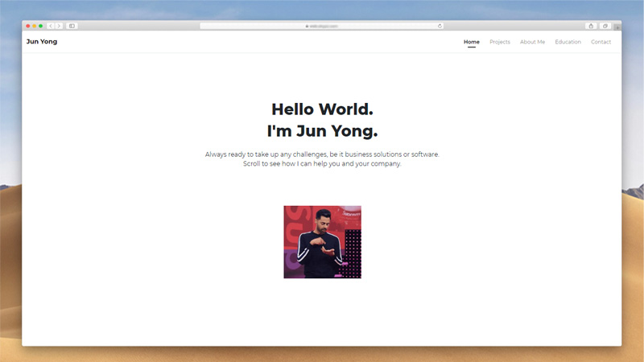Click the green fullscreen window button
This screenshot has width=644, height=362.
point(41,26)
